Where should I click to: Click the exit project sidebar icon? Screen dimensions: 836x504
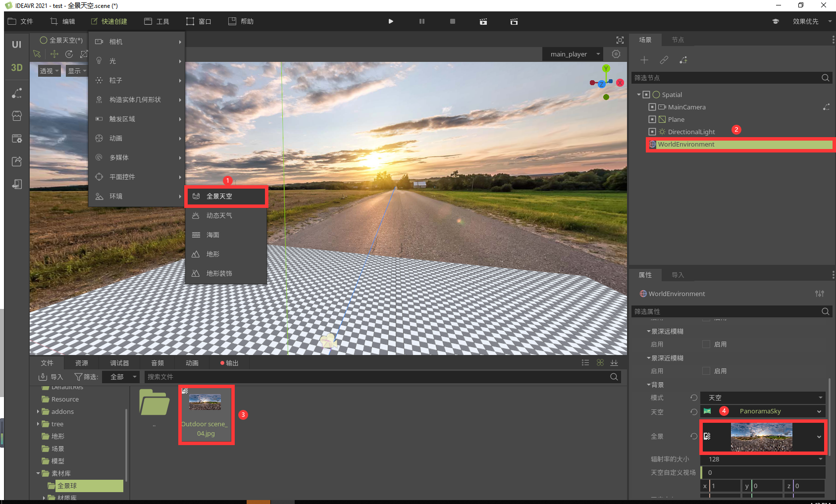pyautogui.click(x=17, y=184)
